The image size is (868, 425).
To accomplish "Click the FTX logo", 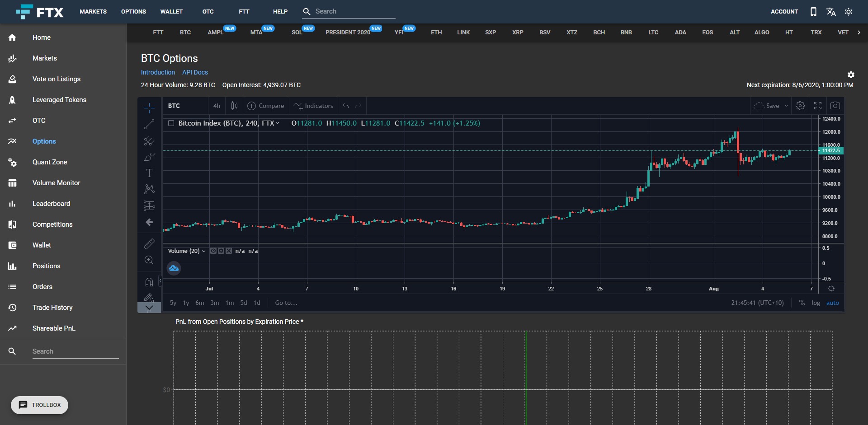I will (x=40, y=12).
